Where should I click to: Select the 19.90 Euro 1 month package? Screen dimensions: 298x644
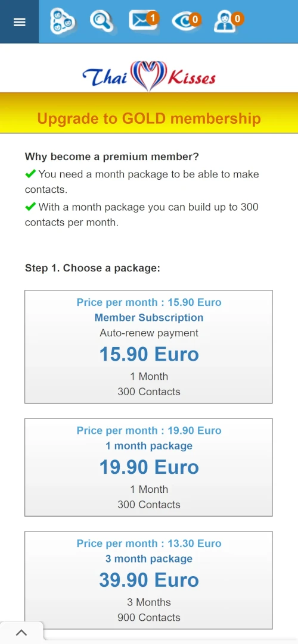tap(149, 467)
